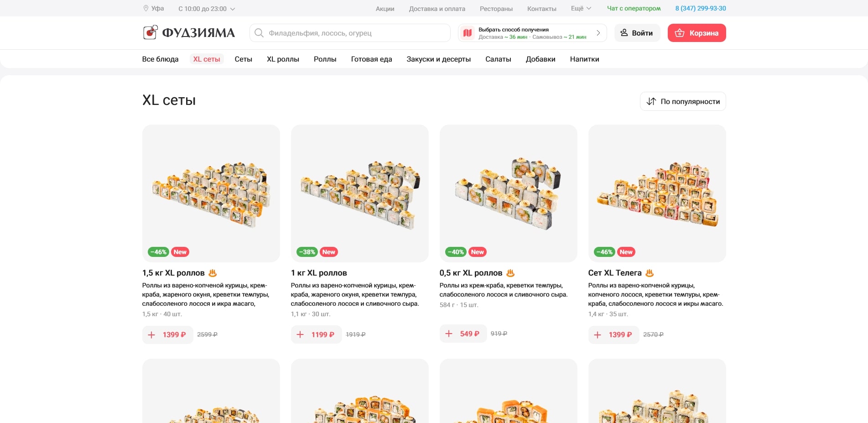Click the user profile icon next to Войти
Screen dimensions: 868x423
[x=624, y=33]
